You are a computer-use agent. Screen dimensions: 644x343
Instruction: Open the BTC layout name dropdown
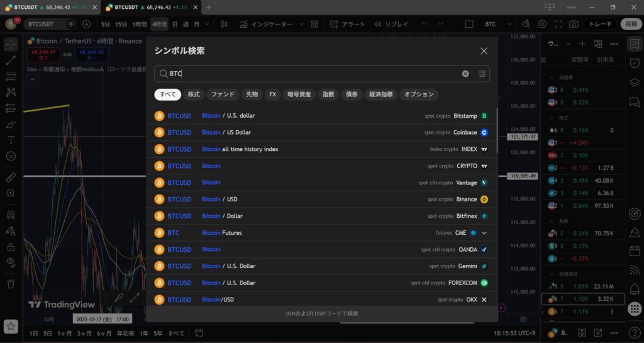click(491, 24)
